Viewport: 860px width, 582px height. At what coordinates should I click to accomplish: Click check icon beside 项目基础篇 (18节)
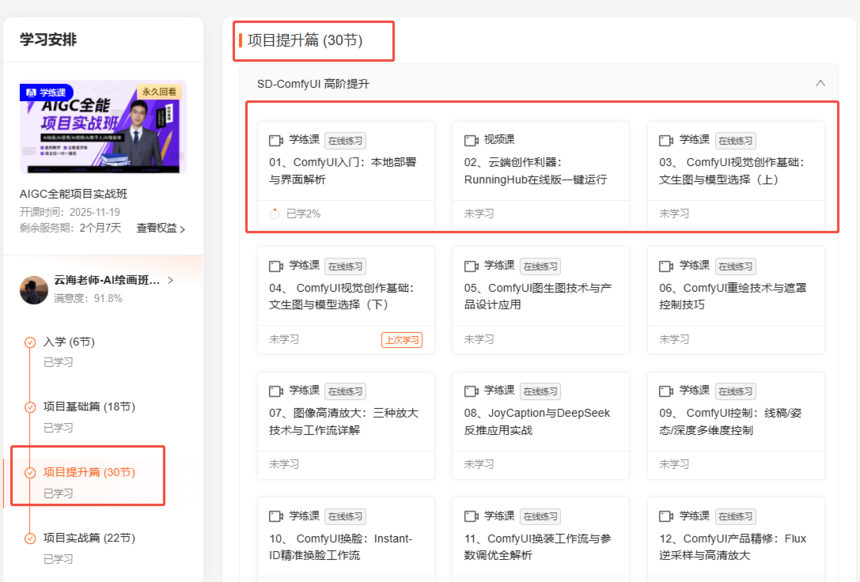[x=30, y=407]
